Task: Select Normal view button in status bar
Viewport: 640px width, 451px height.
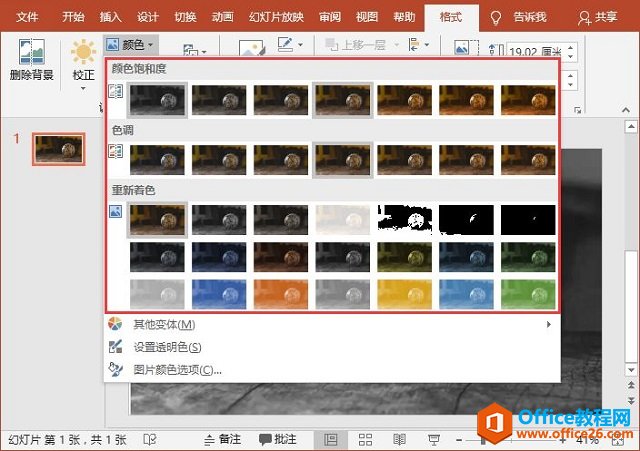Action: [x=330, y=439]
